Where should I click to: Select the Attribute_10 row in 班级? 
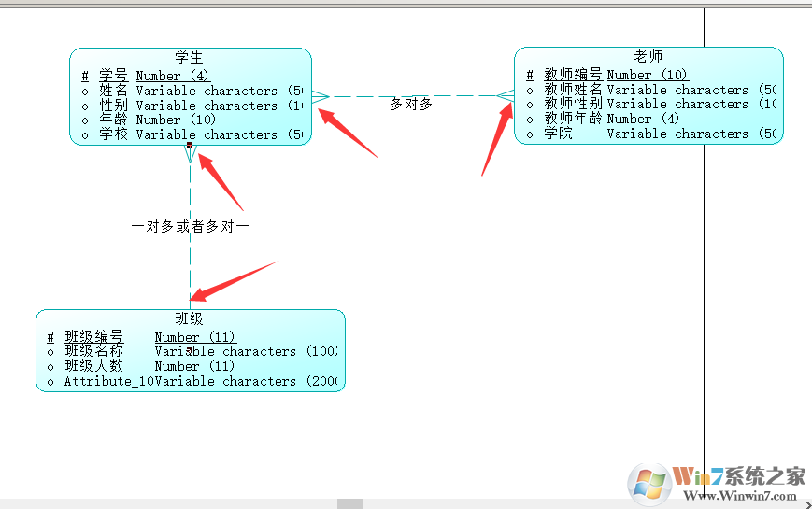click(192, 381)
